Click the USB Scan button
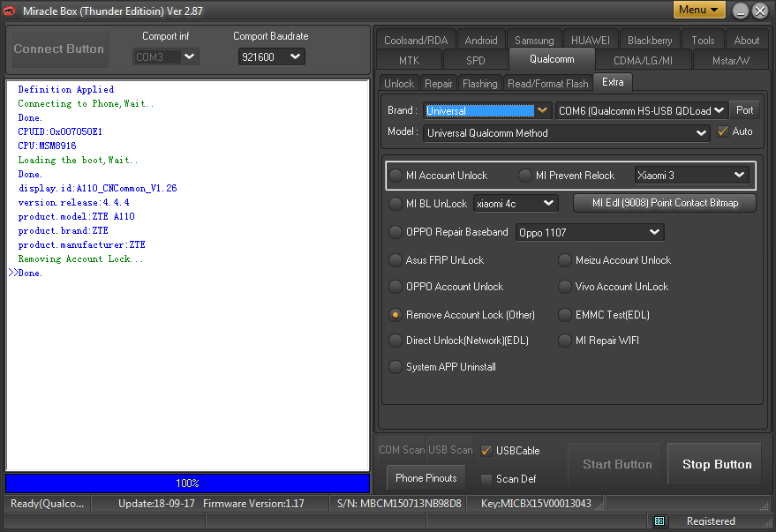776x532 pixels. [450, 450]
